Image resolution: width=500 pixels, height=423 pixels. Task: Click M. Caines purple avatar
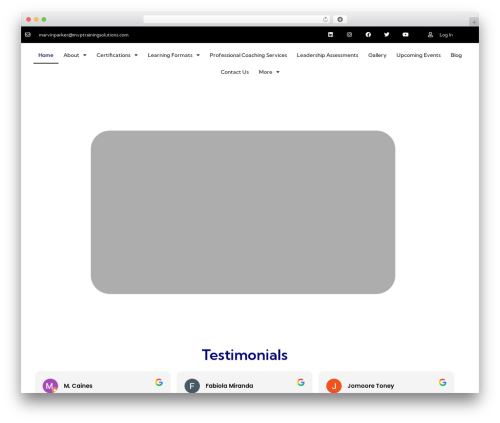point(50,386)
